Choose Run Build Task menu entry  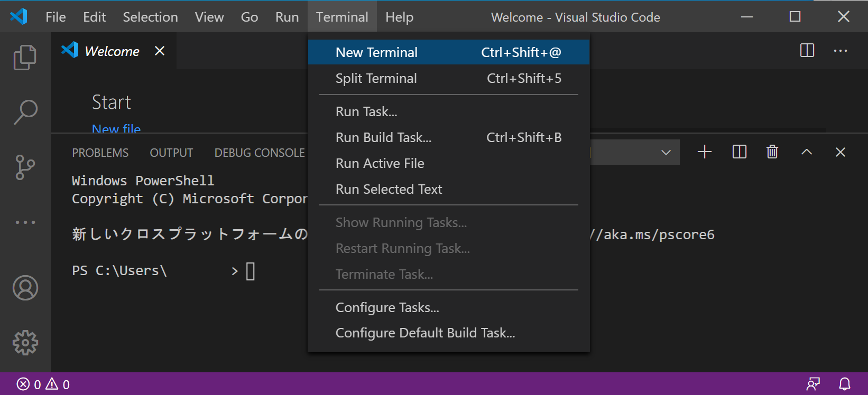coord(383,137)
